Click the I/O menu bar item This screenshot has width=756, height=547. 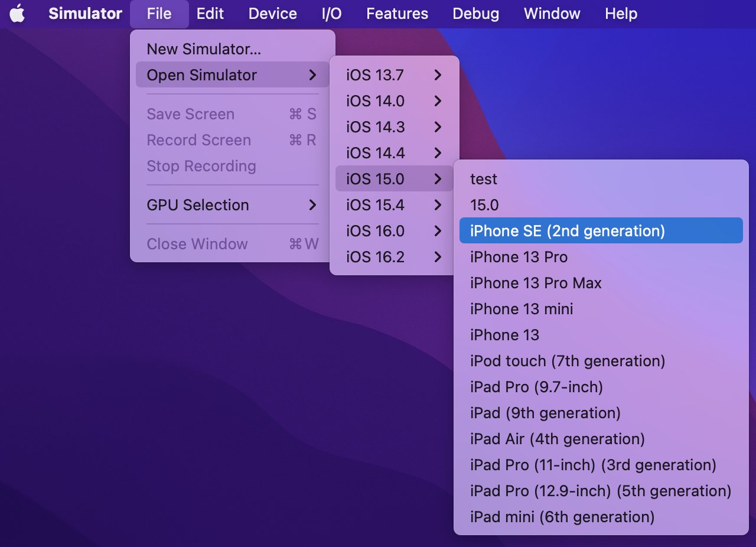tap(331, 14)
